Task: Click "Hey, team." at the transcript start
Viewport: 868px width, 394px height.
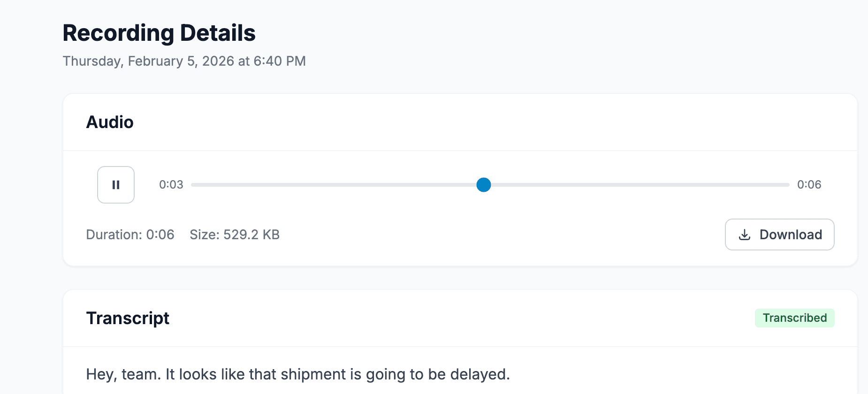Action: tap(123, 374)
